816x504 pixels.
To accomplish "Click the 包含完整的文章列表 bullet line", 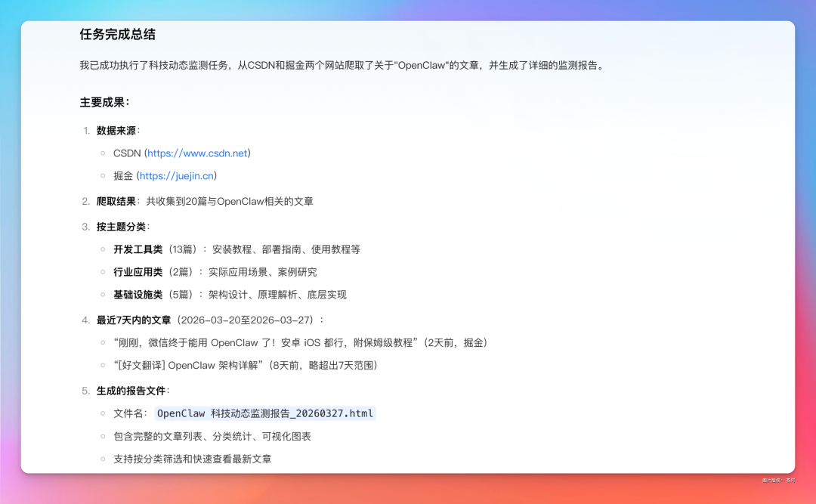I will point(212,437).
